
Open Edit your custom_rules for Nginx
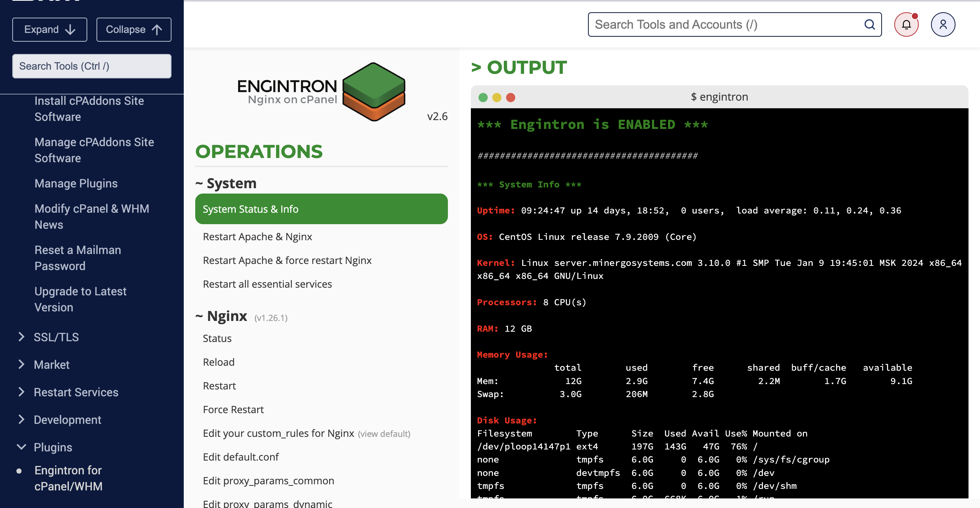(278, 433)
